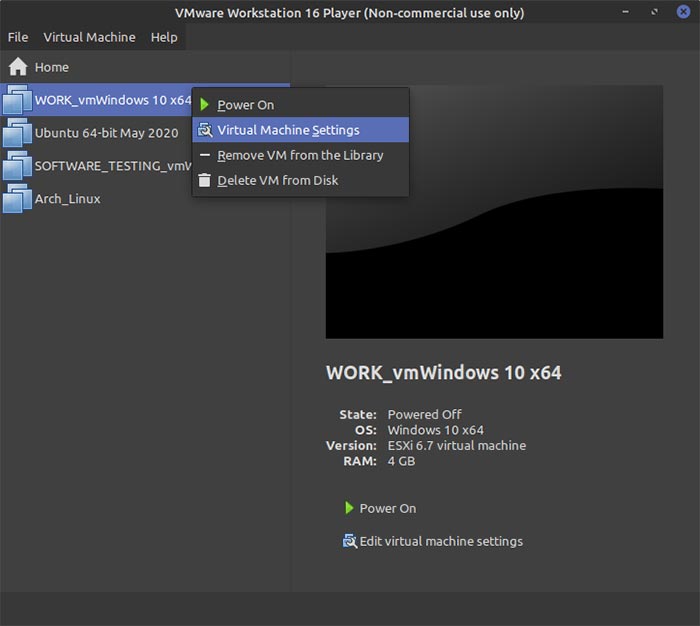The width and height of the screenshot is (700, 626).
Task: Choose Power On from the context menu
Action: pyautogui.click(x=300, y=105)
